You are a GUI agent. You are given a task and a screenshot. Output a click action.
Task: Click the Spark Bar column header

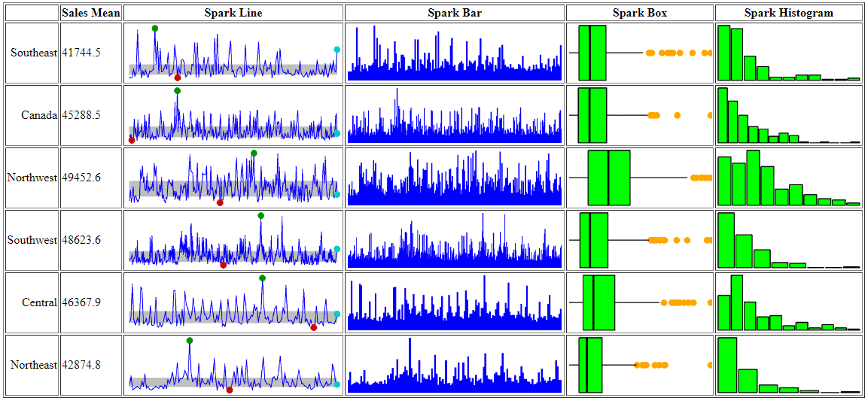(455, 13)
